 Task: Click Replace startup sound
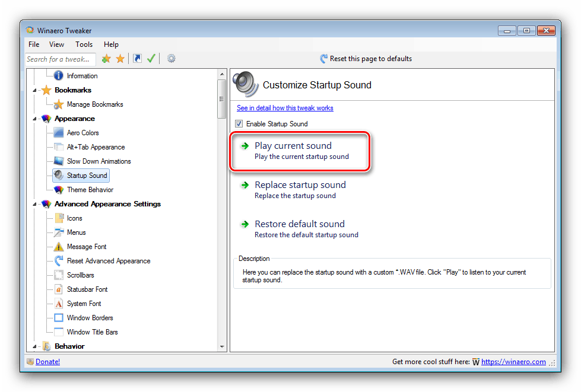click(300, 190)
